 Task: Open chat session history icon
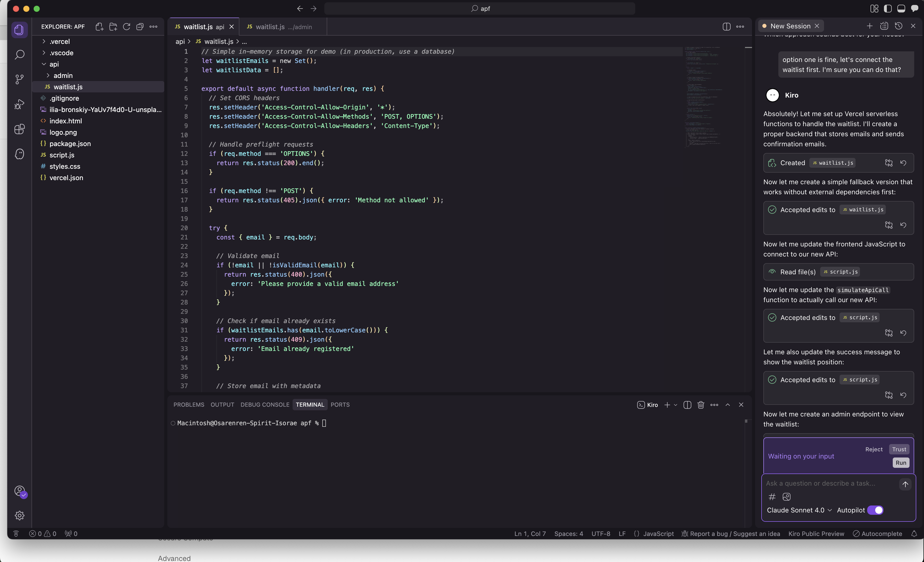(898, 26)
